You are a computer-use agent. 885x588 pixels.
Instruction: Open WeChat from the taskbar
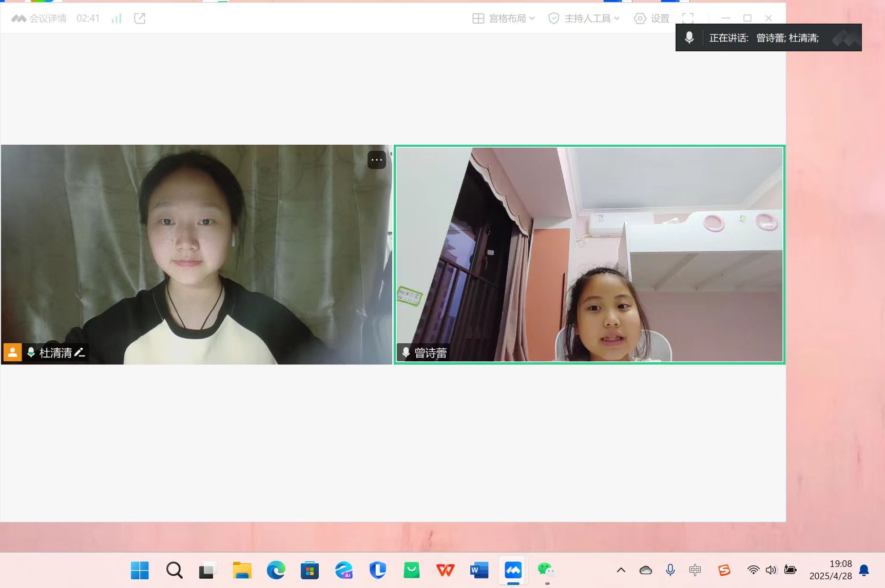(x=546, y=570)
